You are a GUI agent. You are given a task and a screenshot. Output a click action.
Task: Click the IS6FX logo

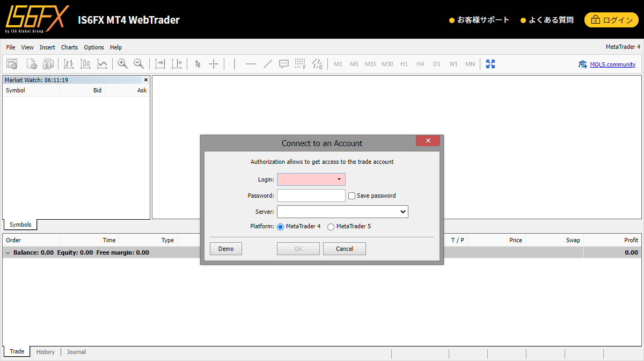[x=37, y=19]
